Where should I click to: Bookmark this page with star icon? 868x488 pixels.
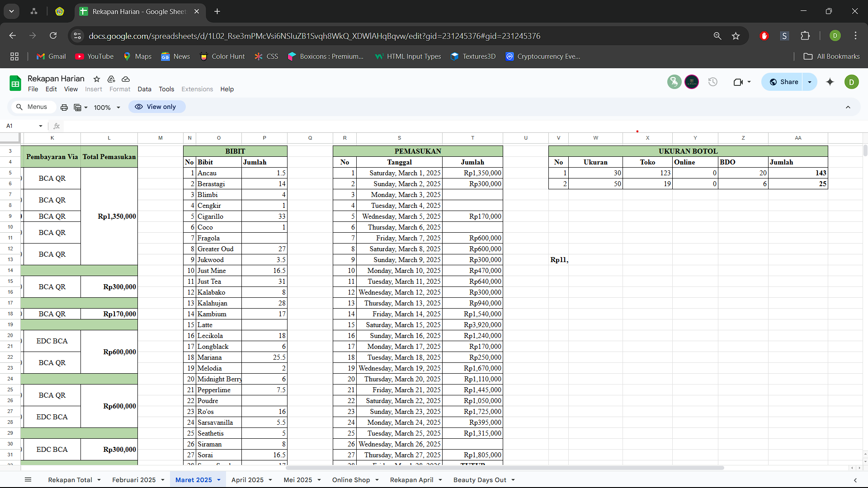(x=736, y=36)
